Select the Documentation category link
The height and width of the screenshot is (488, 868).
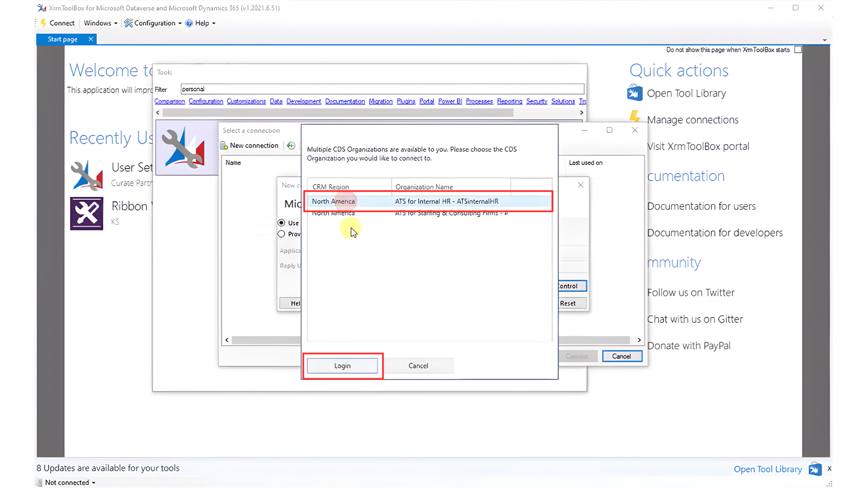(345, 101)
